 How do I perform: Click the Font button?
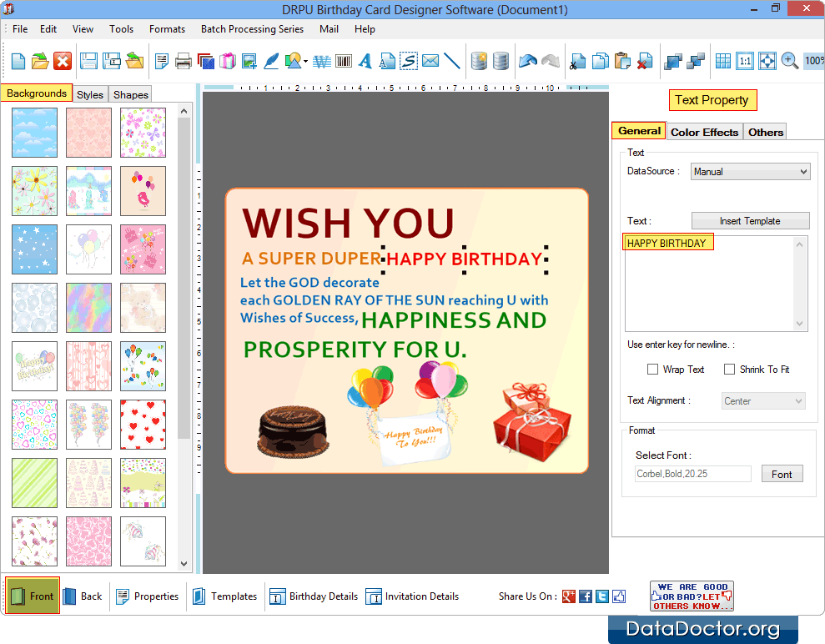[x=782, y=474]
